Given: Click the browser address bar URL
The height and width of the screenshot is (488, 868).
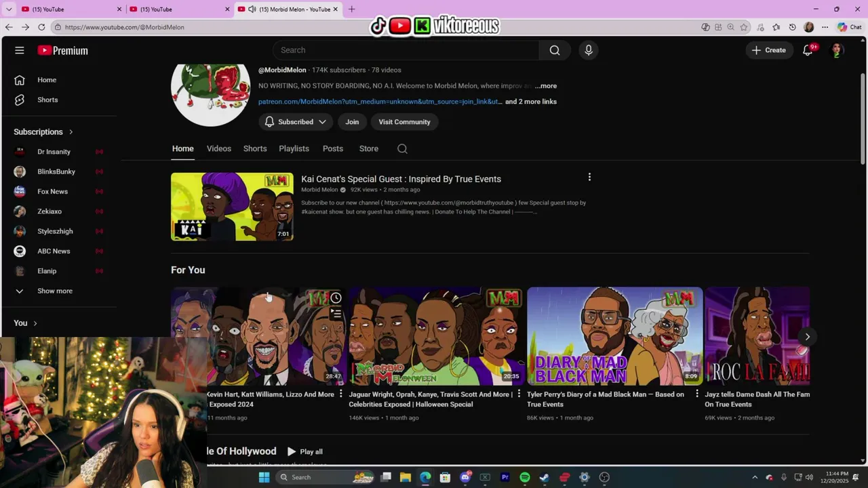Looking at the screenshot, I should click(x=124, y=27).
